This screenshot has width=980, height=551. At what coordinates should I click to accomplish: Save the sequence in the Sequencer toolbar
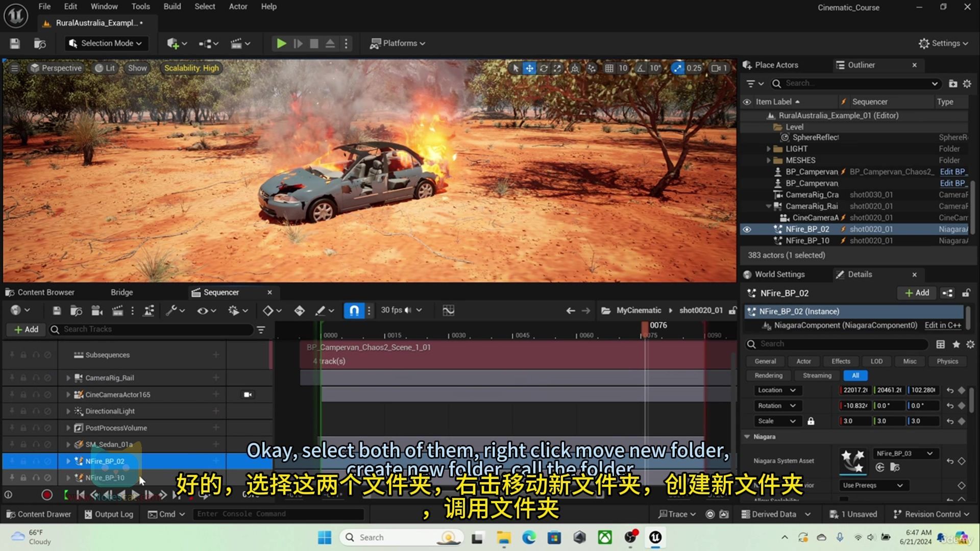[x=57, y=310]
